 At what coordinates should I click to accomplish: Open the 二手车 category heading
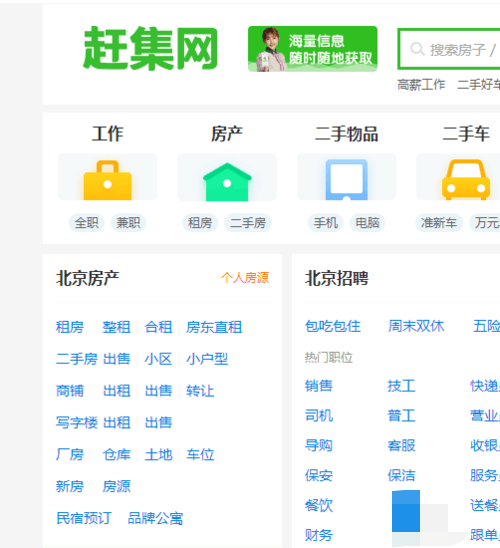pyautogui.click(x=466, y=134)
